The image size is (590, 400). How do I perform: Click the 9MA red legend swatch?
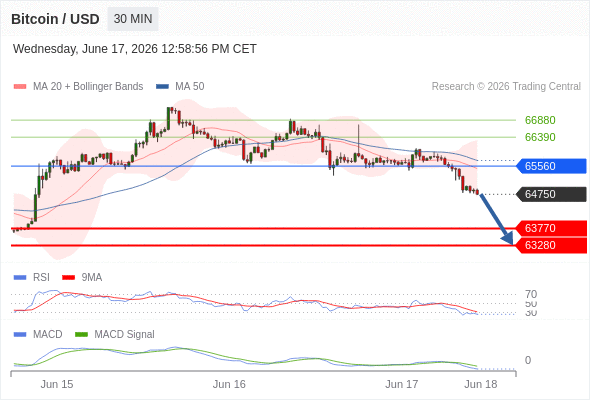pos(68,278)
